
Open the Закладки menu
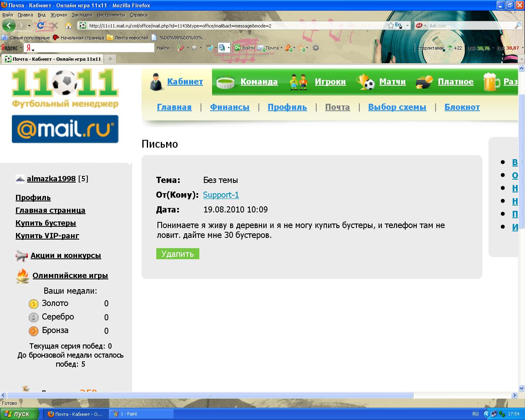[82, 15]
